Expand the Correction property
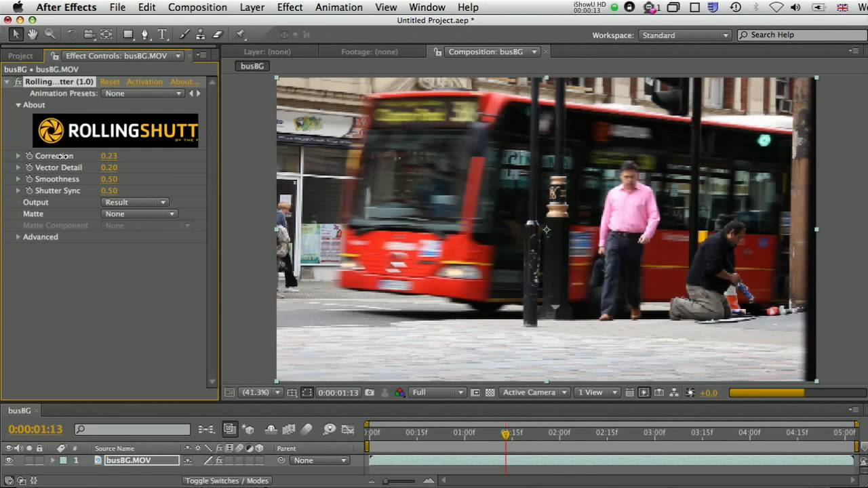Viewport: 868px width, 488px height. coord(18,156)
